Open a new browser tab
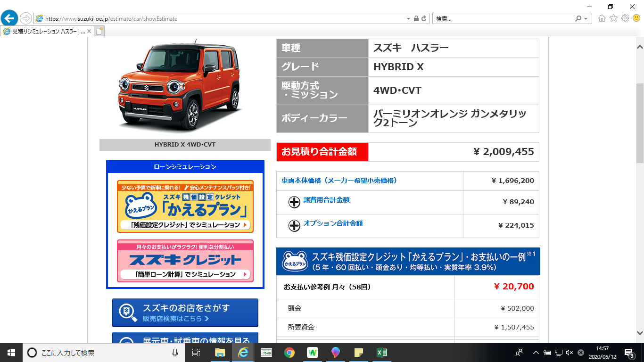Screen dimensions: 644x362 click(99, 31)
